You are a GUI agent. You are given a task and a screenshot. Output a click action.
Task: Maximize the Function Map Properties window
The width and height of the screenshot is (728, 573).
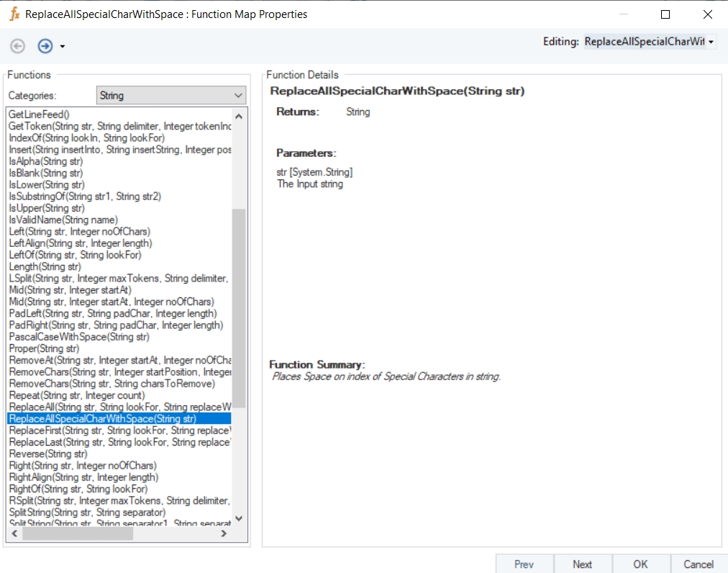tap(665, 14)
